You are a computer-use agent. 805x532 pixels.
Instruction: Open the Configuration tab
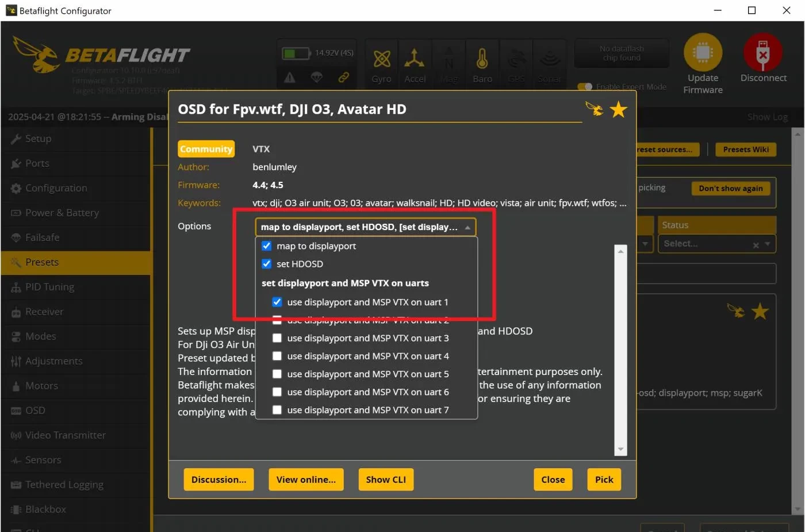click(75, 188)
